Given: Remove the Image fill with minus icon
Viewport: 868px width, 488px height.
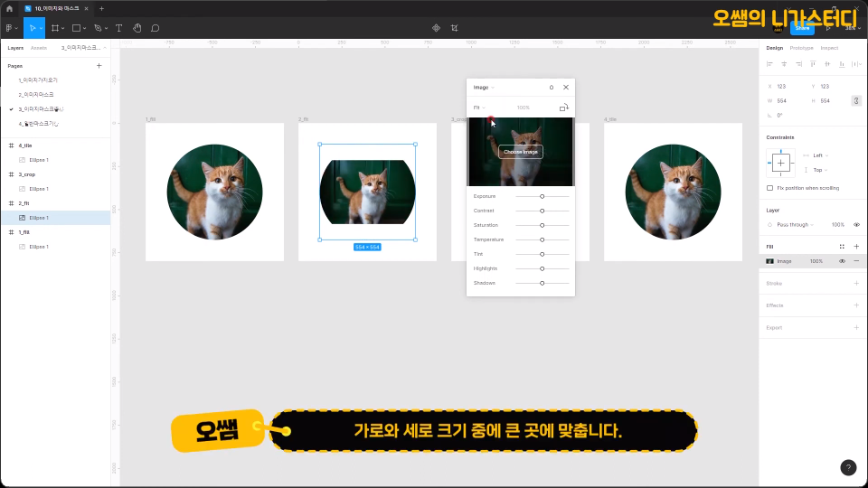Looking at the screenshot, I should [856, 261].
